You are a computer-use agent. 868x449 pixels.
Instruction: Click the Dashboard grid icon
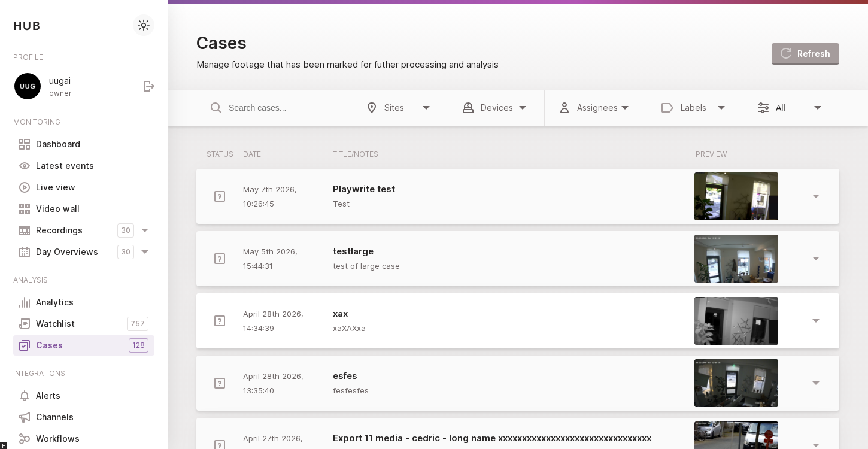(x=25, y=144)
